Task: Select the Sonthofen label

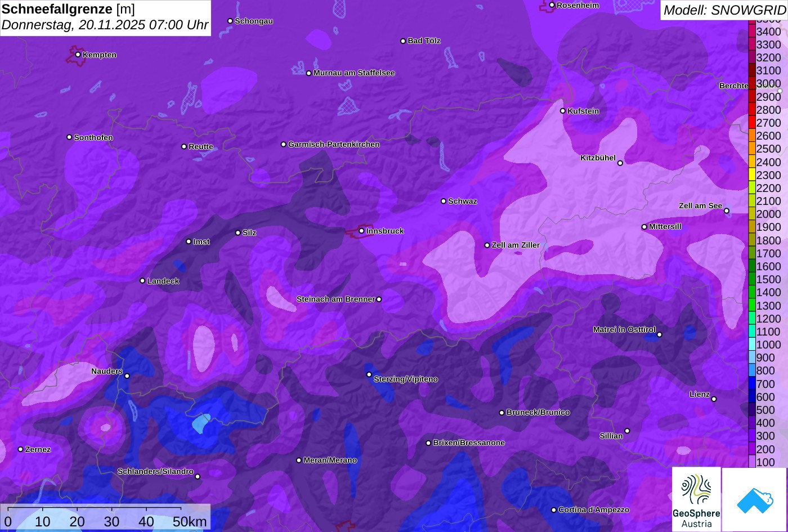Action: click(93, 137)
